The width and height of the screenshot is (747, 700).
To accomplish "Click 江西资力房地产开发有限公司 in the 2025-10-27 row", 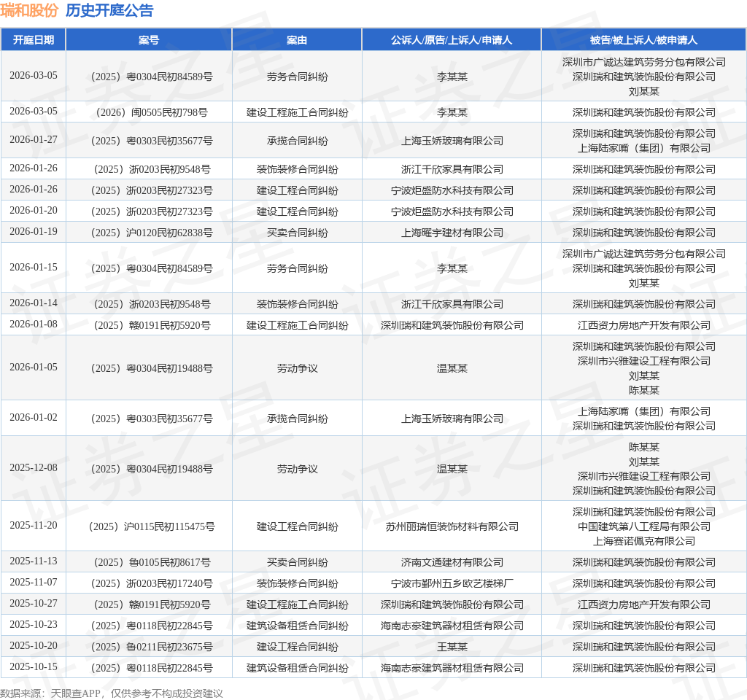I will click(x=643, y=604).
